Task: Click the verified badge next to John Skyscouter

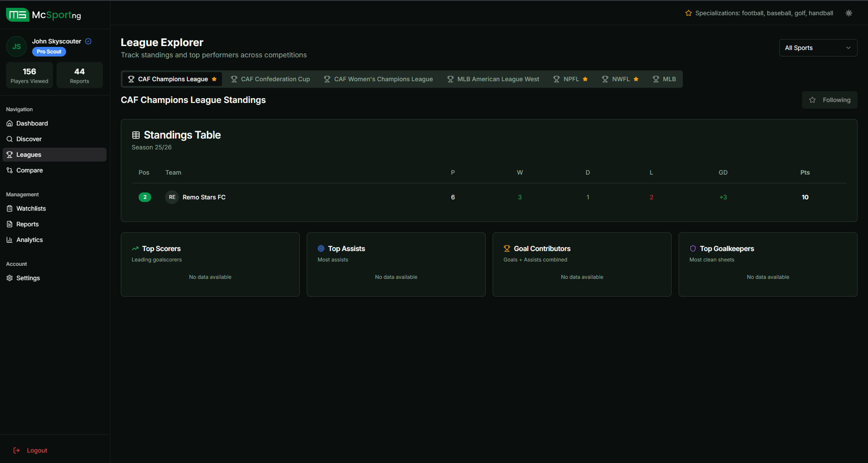Action: coord(88,41)
